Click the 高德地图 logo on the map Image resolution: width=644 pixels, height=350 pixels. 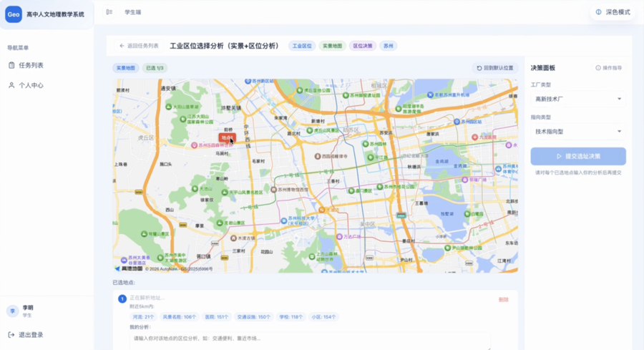tap(129, 268)
